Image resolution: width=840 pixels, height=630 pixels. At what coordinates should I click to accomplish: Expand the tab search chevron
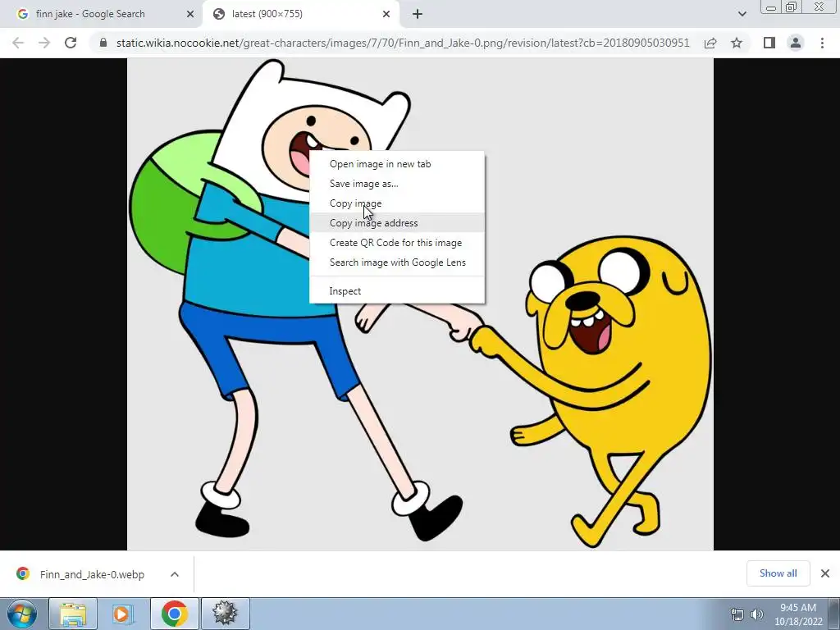[x=742, y=15]
